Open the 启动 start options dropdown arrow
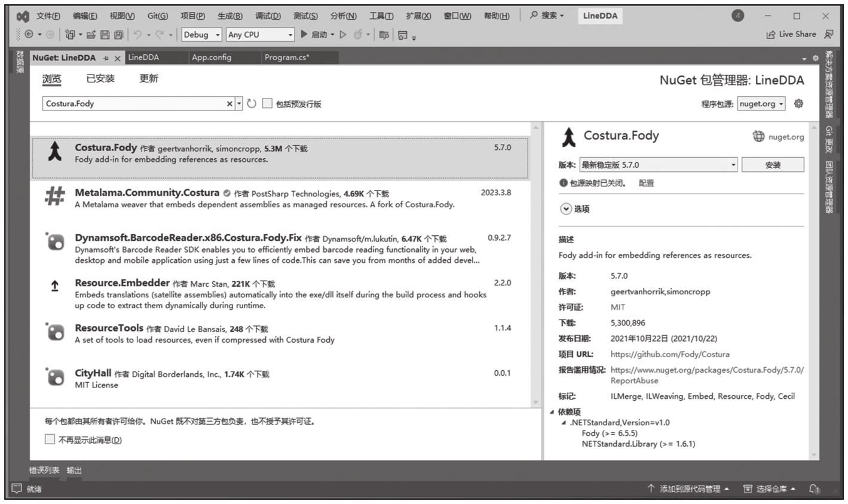The width and height of the screenshot is (848, 504). 333,35
